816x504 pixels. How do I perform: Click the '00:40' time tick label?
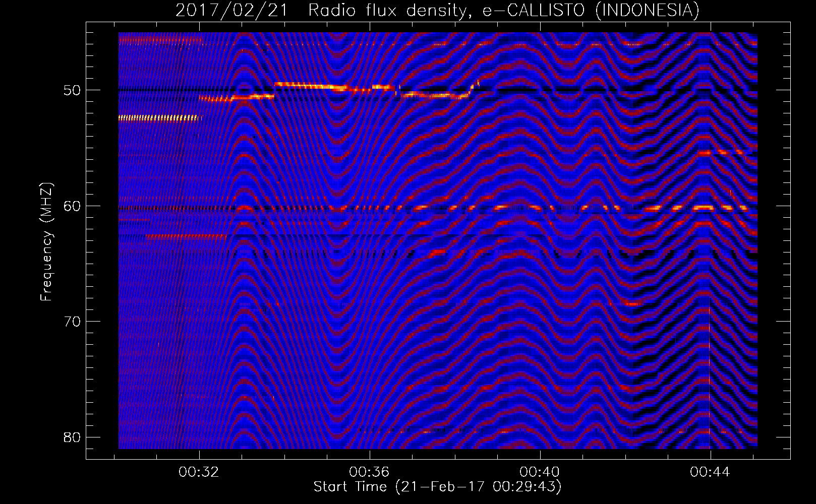(540, 472)
